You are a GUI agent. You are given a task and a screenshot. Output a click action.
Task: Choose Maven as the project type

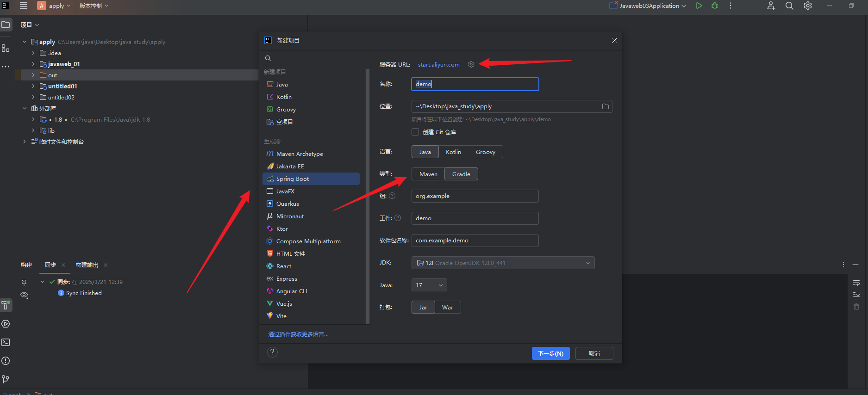(x=428, y=174)
